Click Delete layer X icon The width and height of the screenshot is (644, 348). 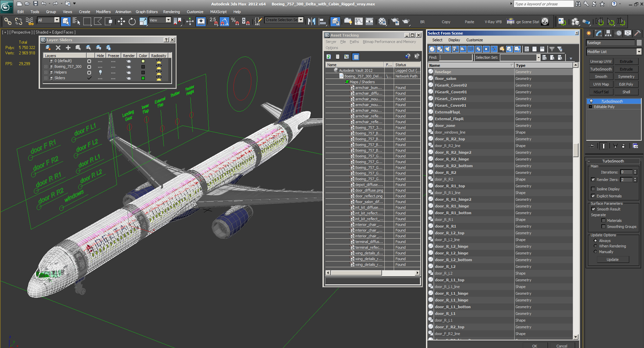[58, 48]
